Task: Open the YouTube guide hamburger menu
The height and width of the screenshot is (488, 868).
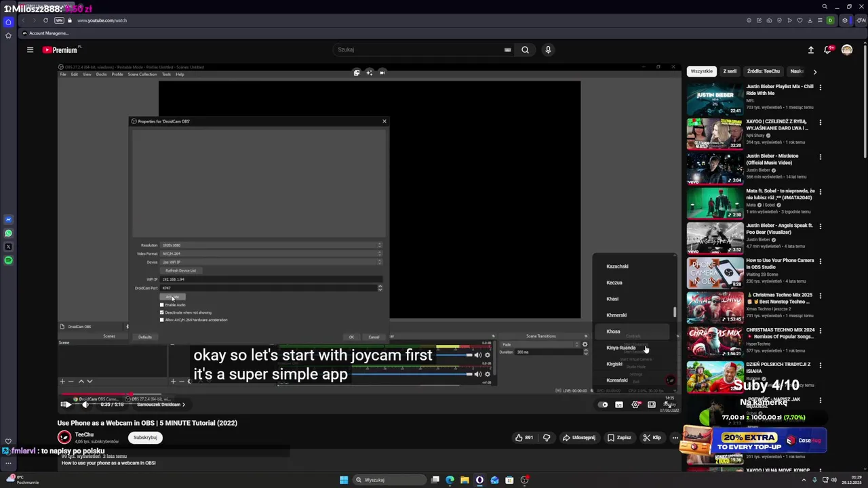Action: tap(30, 49)
